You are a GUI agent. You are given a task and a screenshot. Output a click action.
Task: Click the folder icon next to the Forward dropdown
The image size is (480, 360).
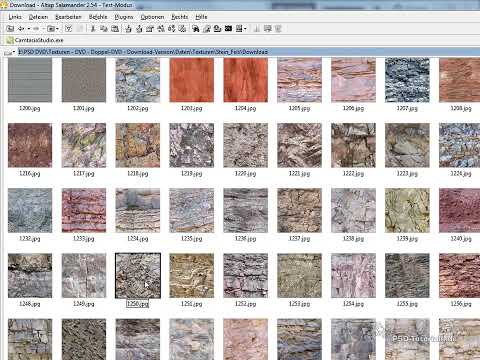pos(51,29)
